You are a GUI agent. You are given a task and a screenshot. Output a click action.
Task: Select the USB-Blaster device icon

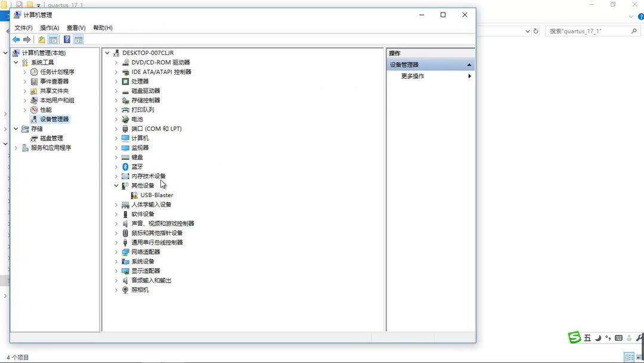click(135, 195)
